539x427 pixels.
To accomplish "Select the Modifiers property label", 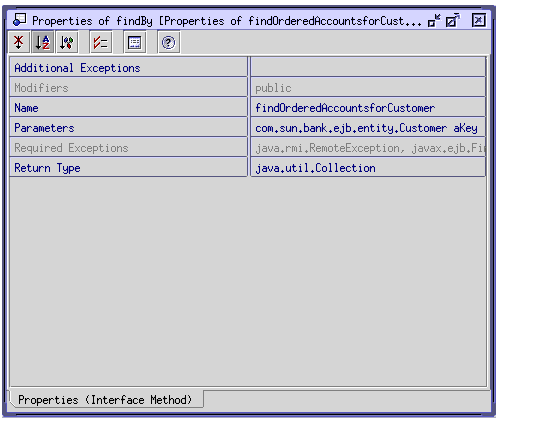I will click(128, 87).
